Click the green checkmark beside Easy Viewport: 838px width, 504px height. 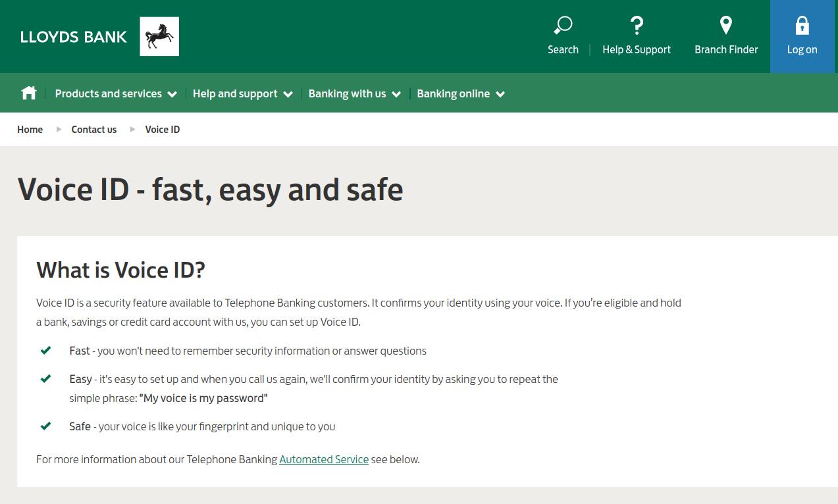point(46,379)
